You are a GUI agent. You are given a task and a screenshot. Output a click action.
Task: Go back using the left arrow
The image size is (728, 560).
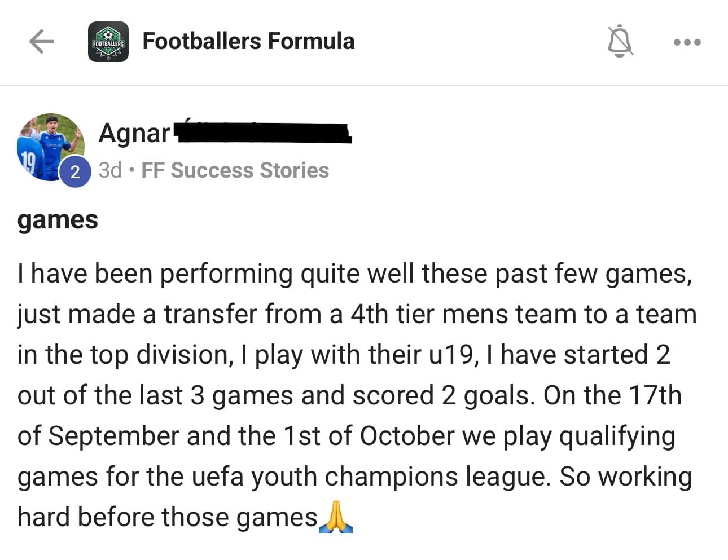[41, 42]
